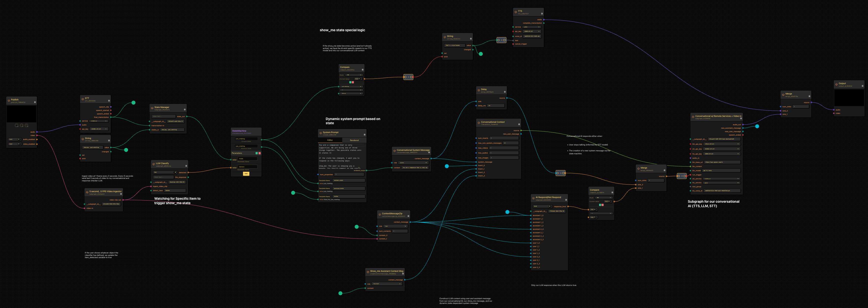Open service dropdown in STT node
The height and width of the screenshot is (308, 868).
(x=99, y=121)
